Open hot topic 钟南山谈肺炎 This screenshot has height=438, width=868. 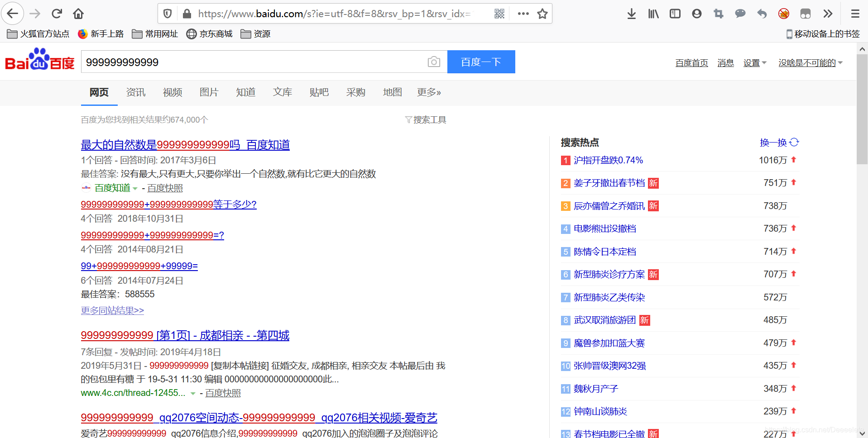tap(600, 411)
